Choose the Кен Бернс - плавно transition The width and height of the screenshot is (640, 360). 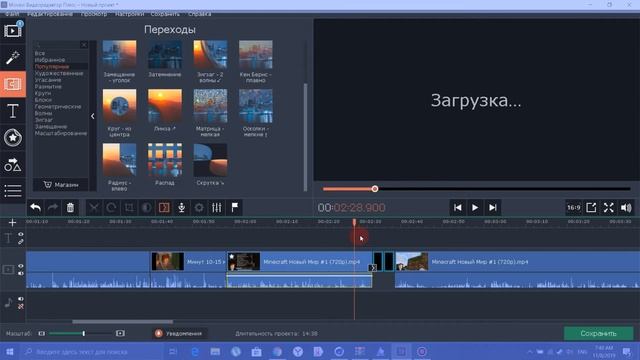click(x=256, y=54)
